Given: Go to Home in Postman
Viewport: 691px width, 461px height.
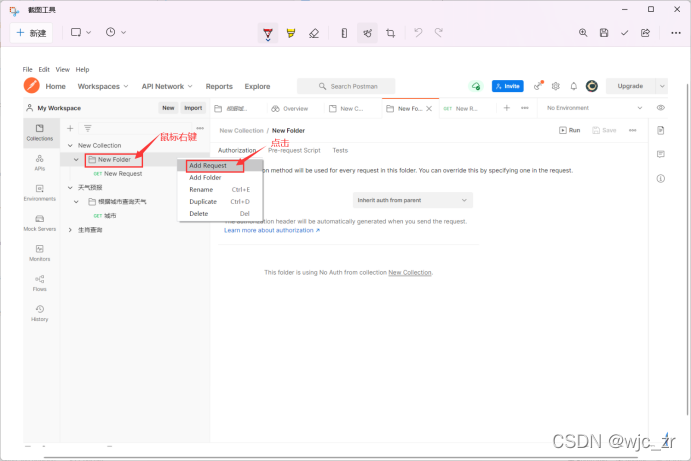Looking at the screenshot, I should pyautogui.click(x=56, y=86).
